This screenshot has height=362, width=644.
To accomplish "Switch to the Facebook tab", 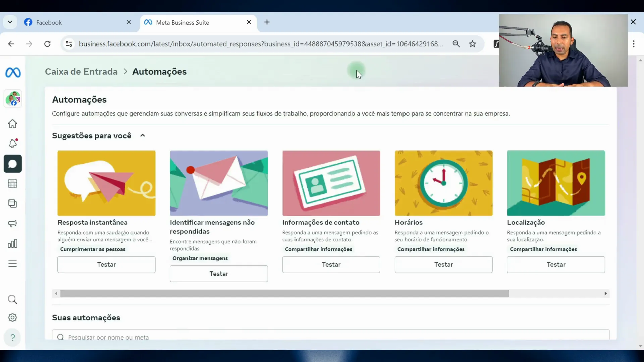I will [x=77, y=22].
